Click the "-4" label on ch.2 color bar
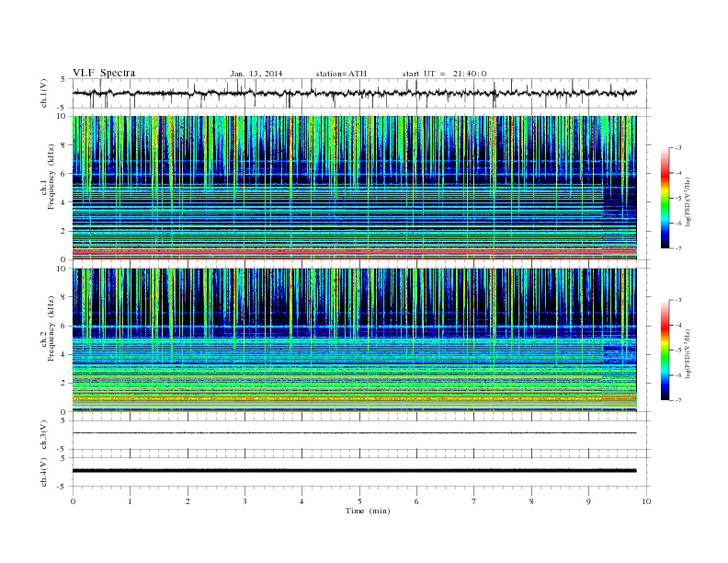 pyautogui.click(x=678, y=325)
